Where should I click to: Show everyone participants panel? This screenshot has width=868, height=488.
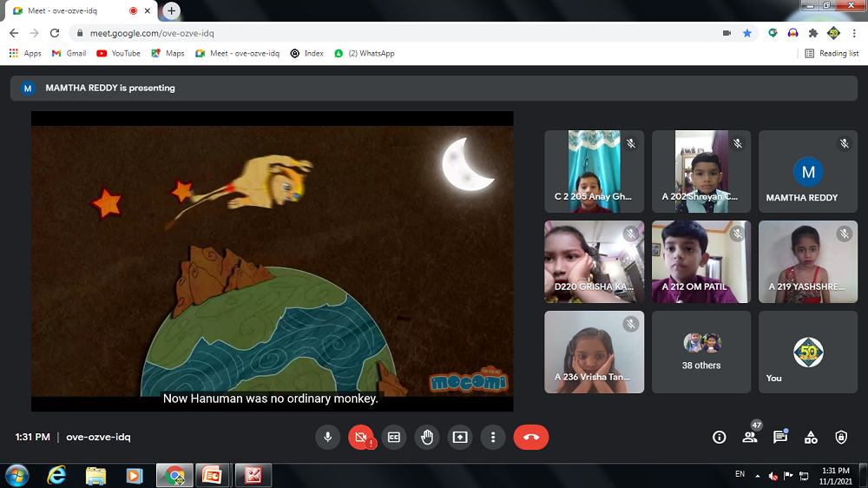click(750, 438)
